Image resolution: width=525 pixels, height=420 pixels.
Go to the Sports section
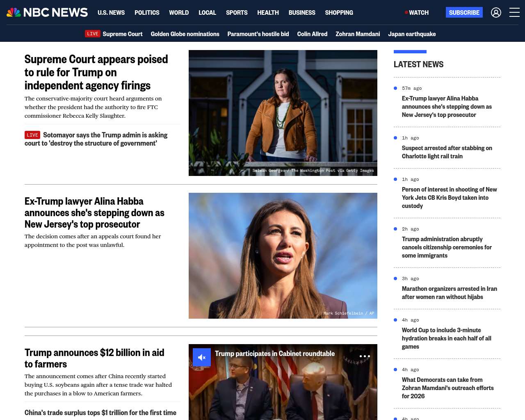tap(237, 13)
